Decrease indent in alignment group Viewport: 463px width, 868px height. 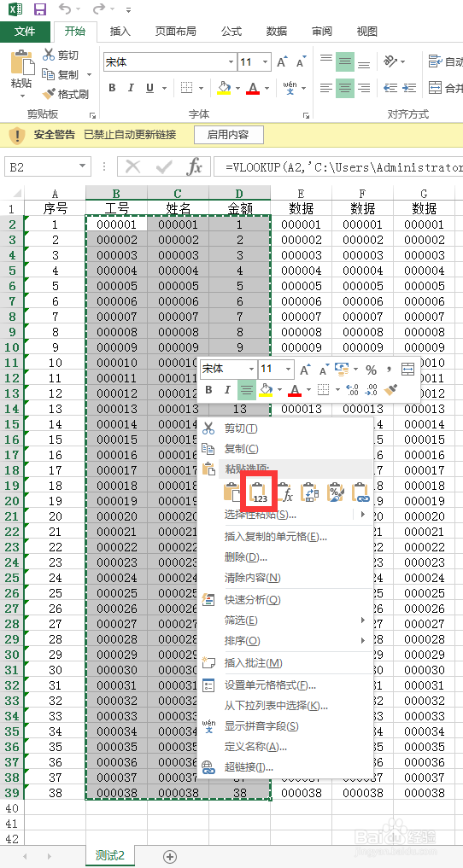coord(390,87)
